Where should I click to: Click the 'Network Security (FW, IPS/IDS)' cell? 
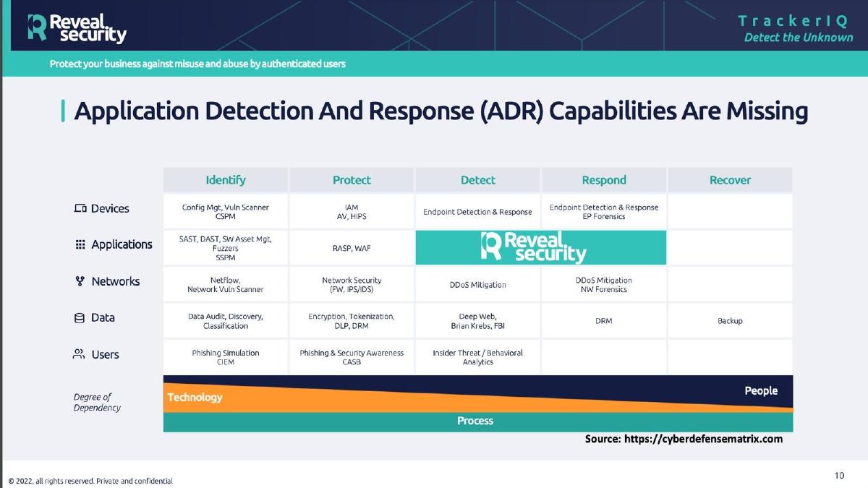pos(352,284)
